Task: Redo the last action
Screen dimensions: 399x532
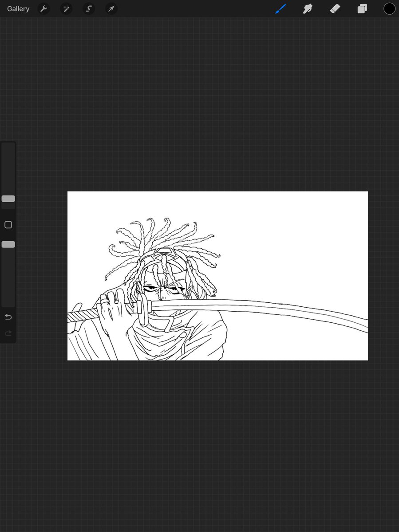Action: point(8,333)
